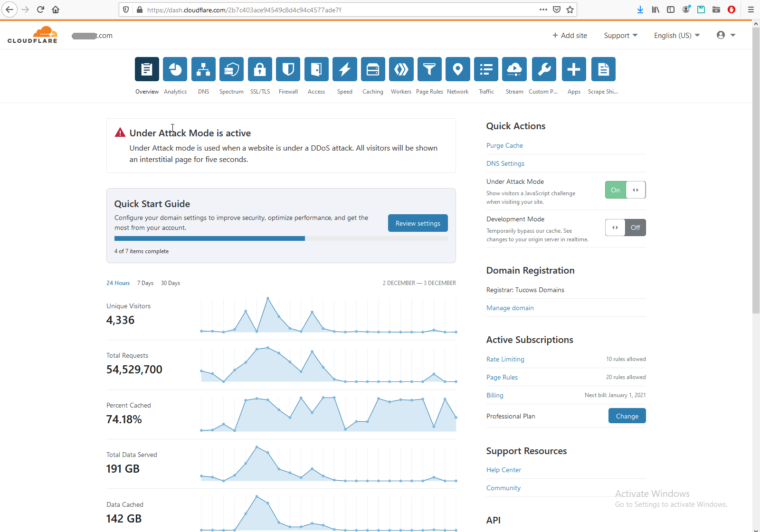Screen dimensions: 760x532
Task: Open the Caching drive icon
Action: (373, 69)
